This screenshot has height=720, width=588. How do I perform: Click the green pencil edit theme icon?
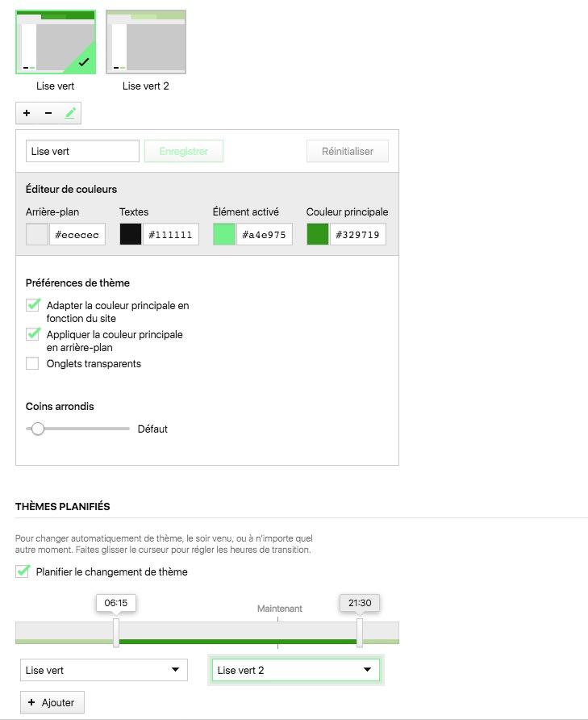[70, 114]
